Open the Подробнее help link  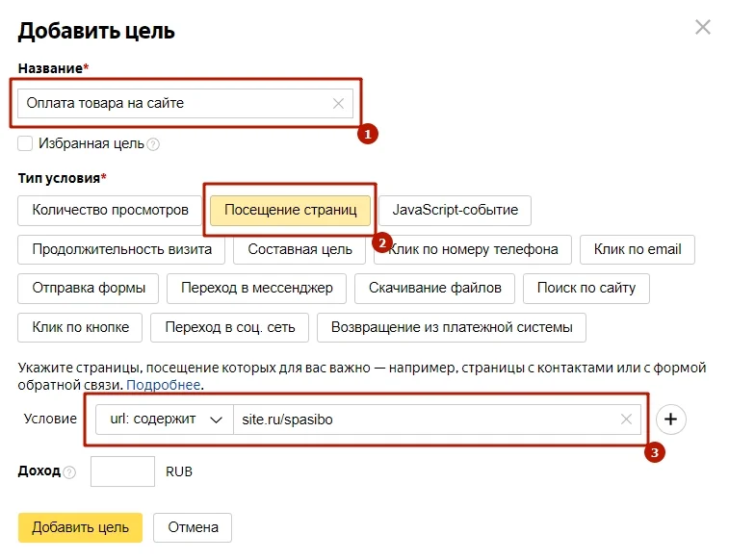[x=164, y=385]
